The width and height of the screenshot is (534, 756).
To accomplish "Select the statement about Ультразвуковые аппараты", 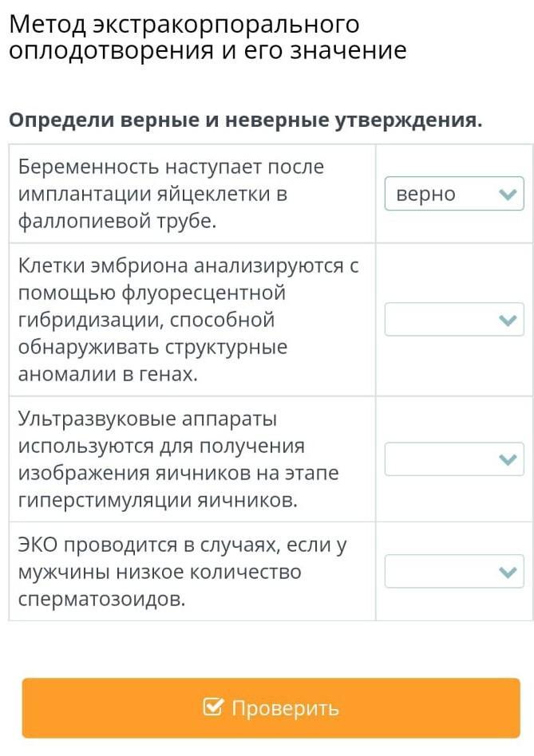I will click(x=178, y=459).
